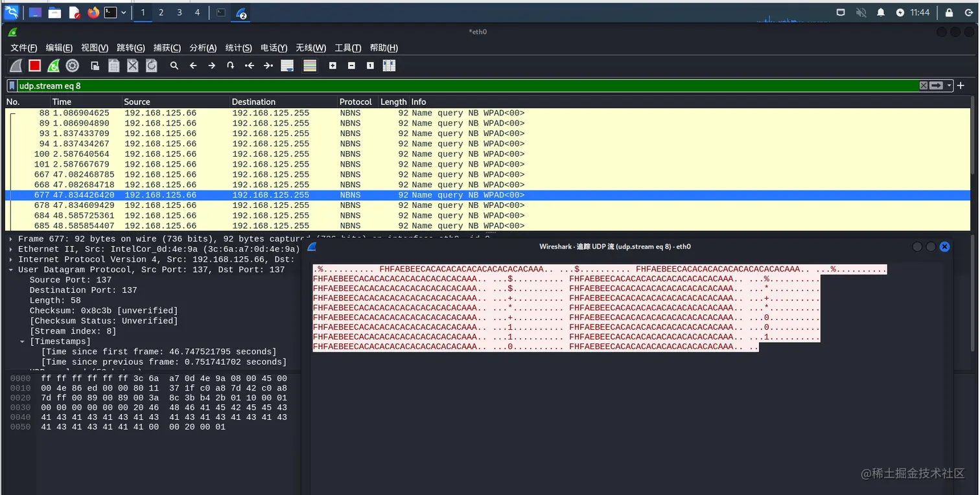Close the capture file icon

click(x=133, y=65)
